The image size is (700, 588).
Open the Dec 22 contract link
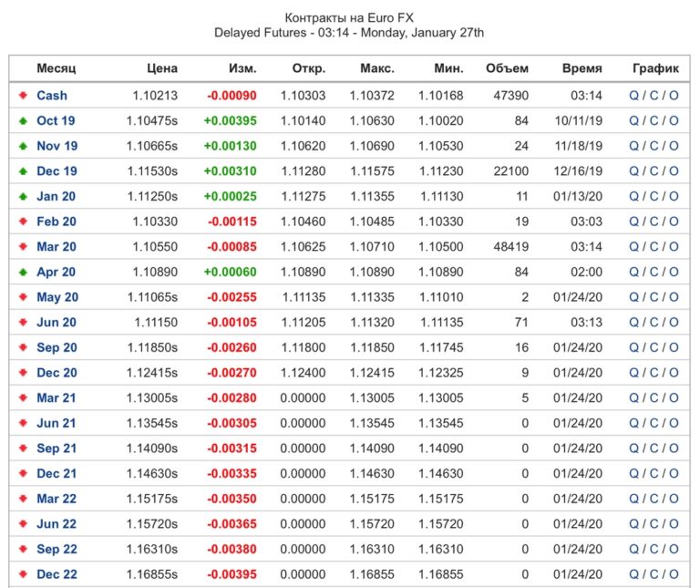57,574
